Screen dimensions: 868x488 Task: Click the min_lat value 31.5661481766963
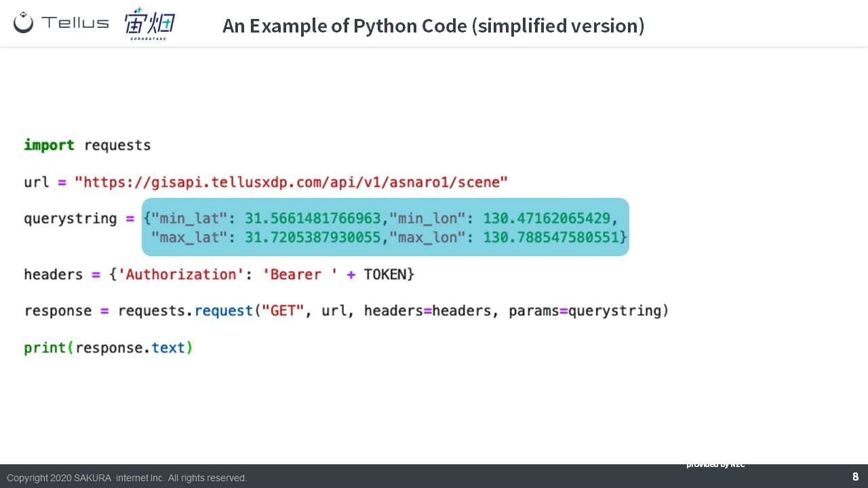tap(313, 219)
